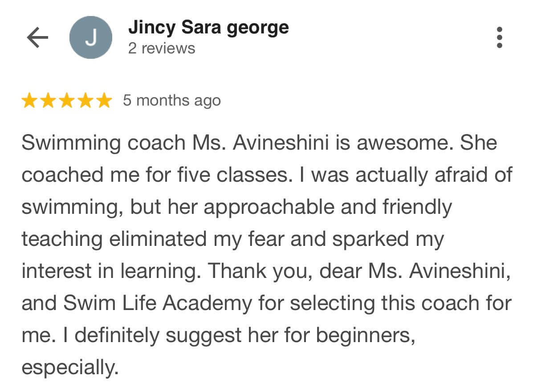This screenshot has height=392, width=537.
Task: Open reviewer name Jincy Sara george
Action: pyautogui.click(x=208, y=28)
